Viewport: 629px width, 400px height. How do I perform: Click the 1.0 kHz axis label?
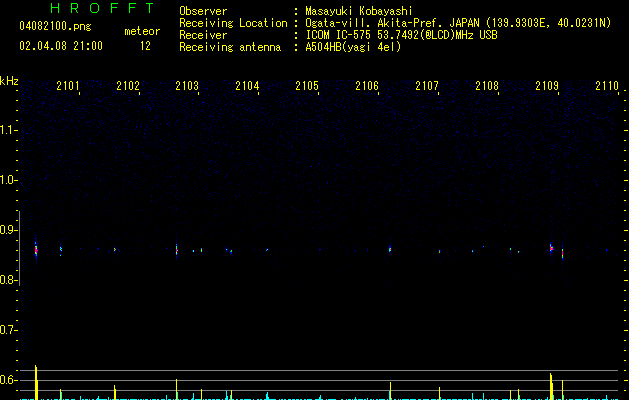pyautogui.click(x=8, y=180)
